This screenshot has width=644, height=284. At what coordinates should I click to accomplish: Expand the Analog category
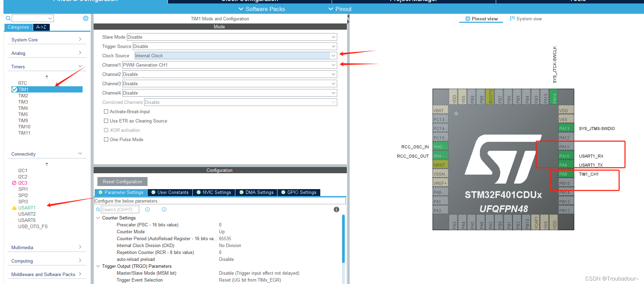(47, 53)
